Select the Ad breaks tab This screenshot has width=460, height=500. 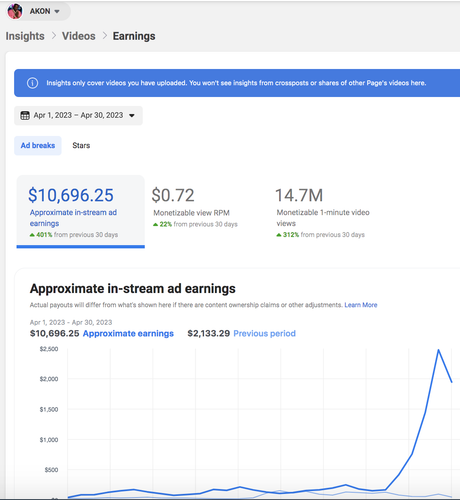[x=38, y=145]
